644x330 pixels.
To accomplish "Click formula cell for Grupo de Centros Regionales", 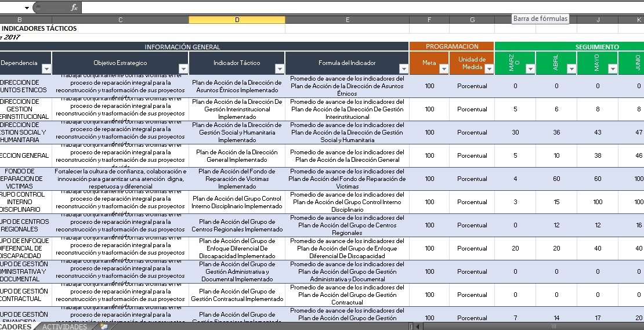I will [x=348, y=226].
